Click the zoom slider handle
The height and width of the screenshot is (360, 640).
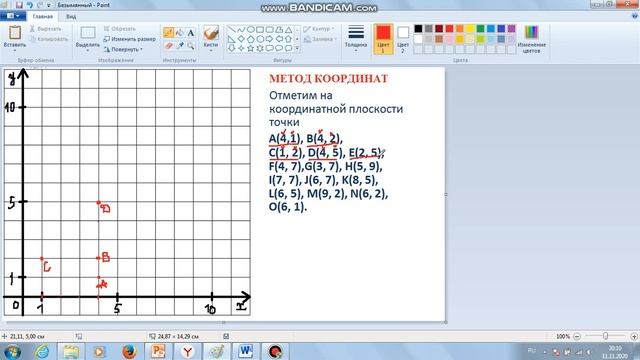[606, 336]
